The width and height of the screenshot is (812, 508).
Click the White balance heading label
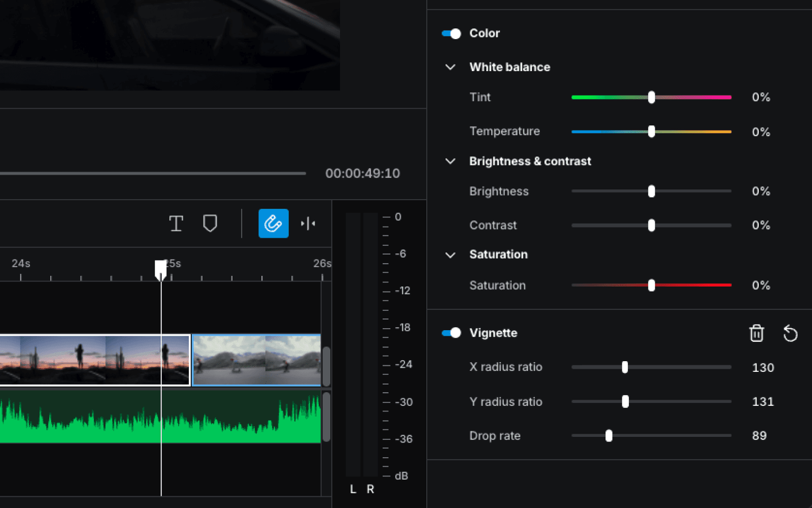pos(510,67)
